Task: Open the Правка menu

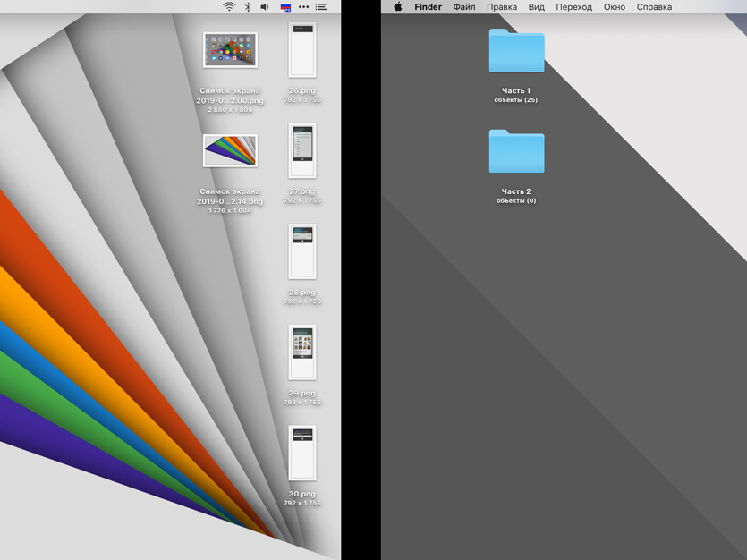Action: 502,7
